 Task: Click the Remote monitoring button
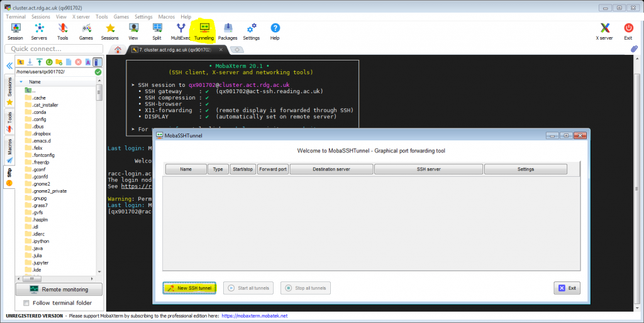[x=58, y=290]
